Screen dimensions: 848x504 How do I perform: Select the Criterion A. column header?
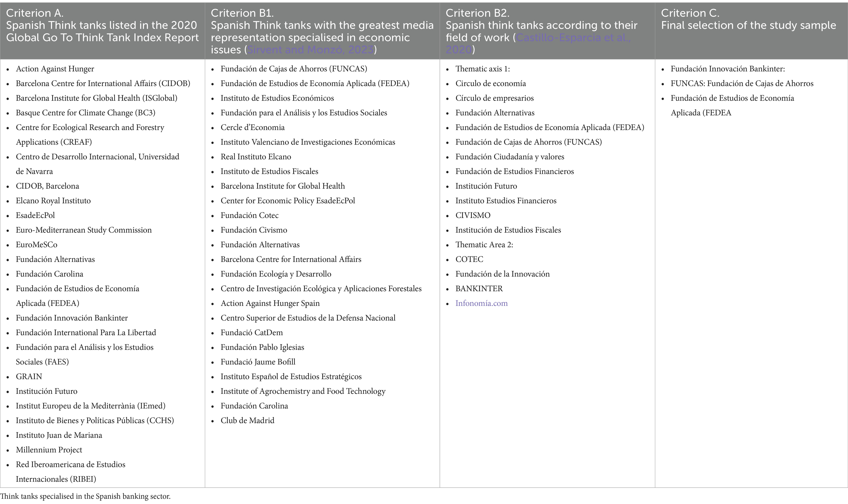103,31
